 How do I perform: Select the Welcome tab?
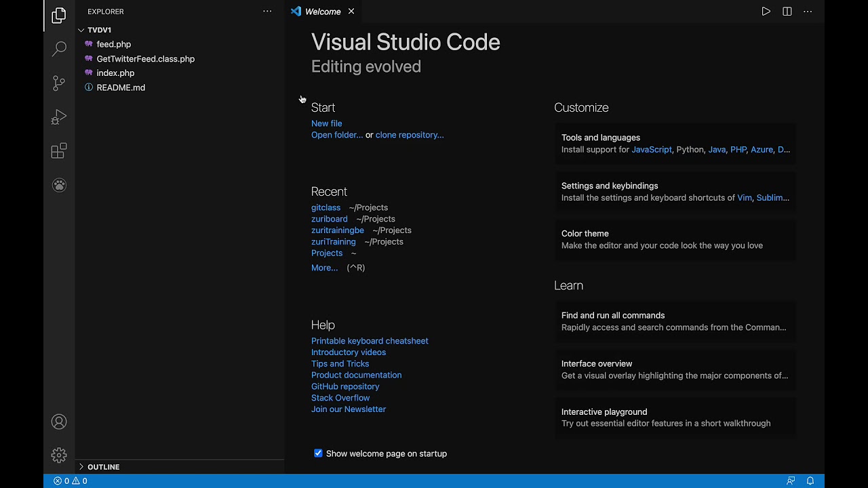pyautogui.click(x=322, y=12)
